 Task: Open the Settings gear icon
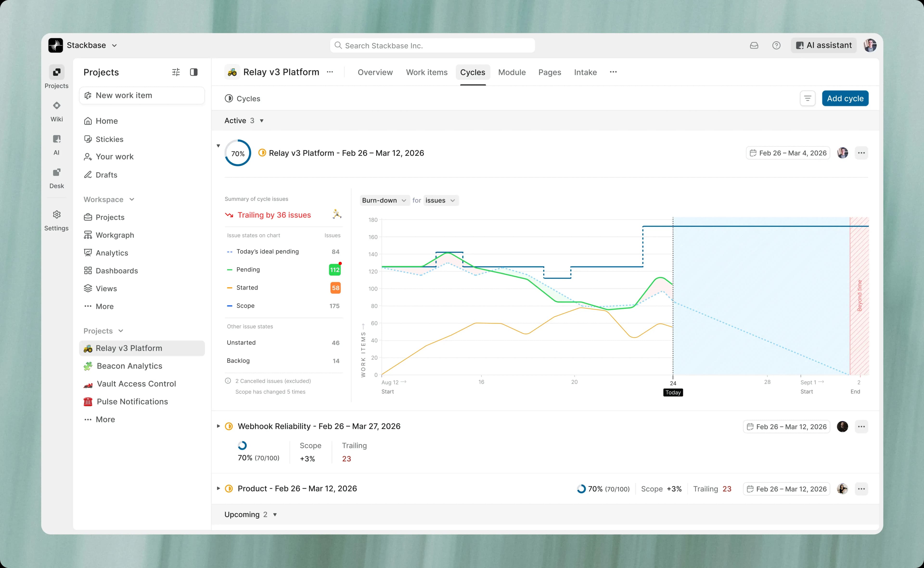click(57, 214)
